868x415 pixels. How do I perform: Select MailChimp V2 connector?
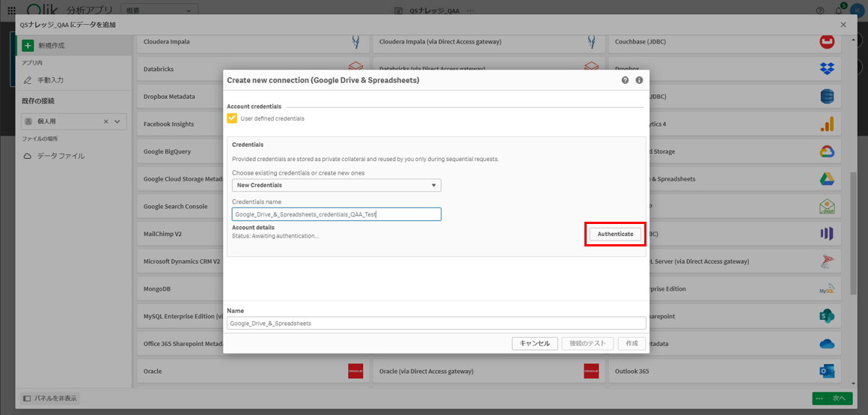[x=180, y=234]
